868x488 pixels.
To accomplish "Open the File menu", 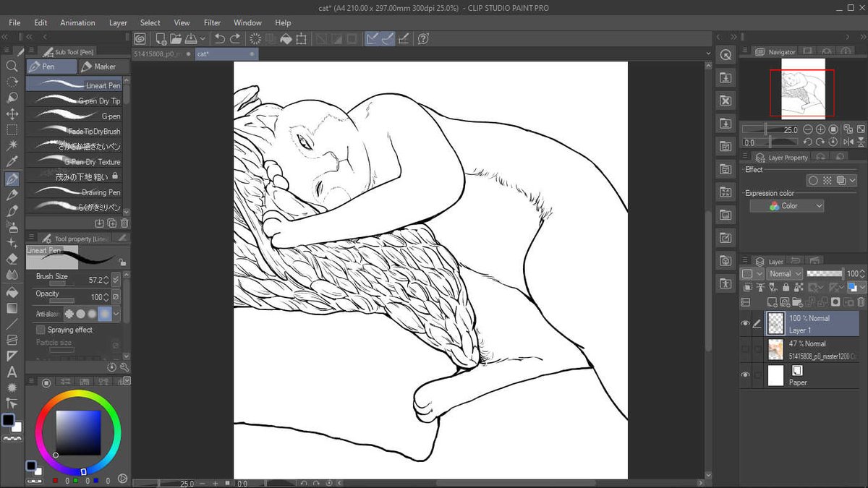I will (x=14, y=23).
